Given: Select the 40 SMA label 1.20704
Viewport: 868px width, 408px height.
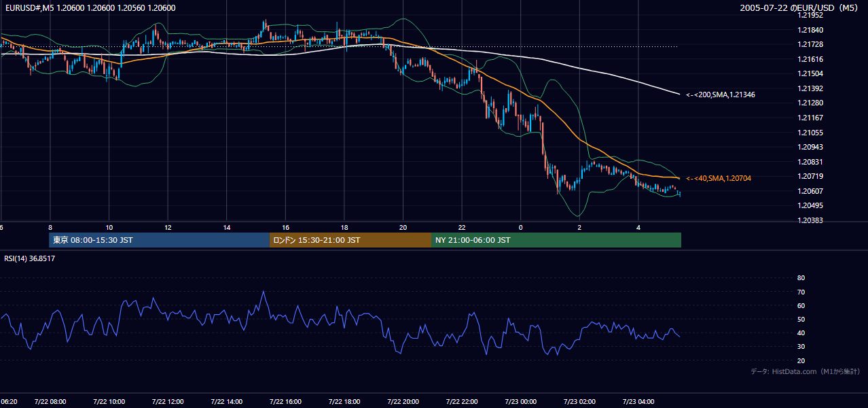Looking at the screenshot, I should coord(719,178).
